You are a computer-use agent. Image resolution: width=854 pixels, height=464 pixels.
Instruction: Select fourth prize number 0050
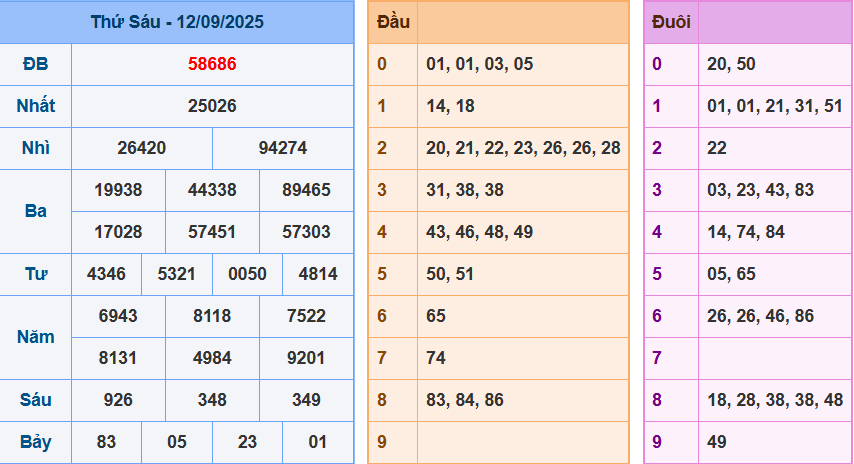[x=247, y=273]
